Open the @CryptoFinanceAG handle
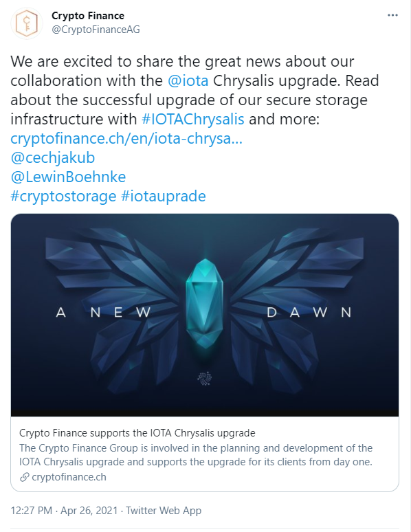The height and width of the screenshot is (532, 411). [x=96, y=30]
